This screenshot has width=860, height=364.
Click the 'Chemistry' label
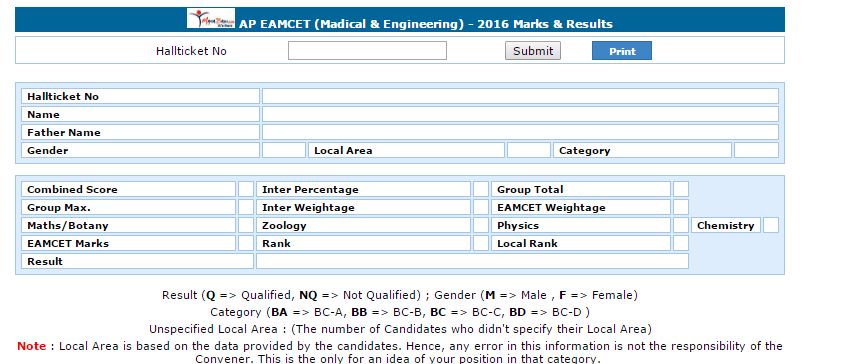pos(726,226)
